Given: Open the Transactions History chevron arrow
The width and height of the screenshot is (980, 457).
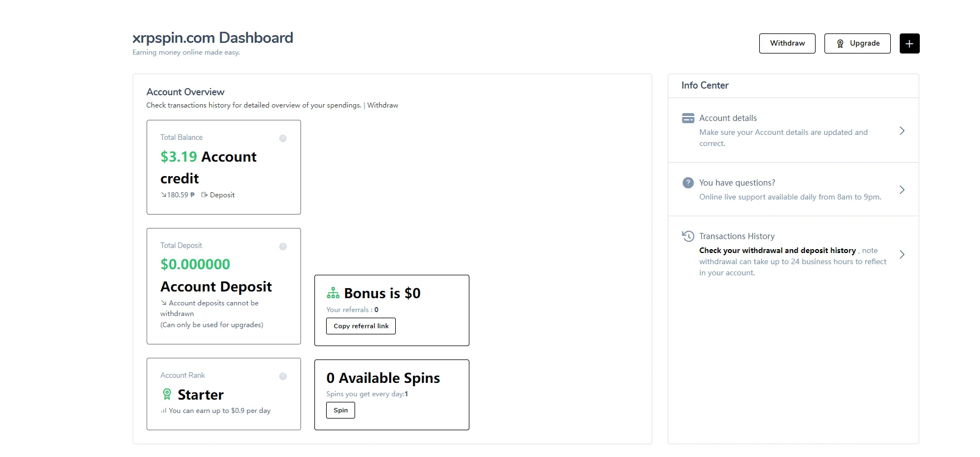Looking at the screenshot, I should 902,255.
